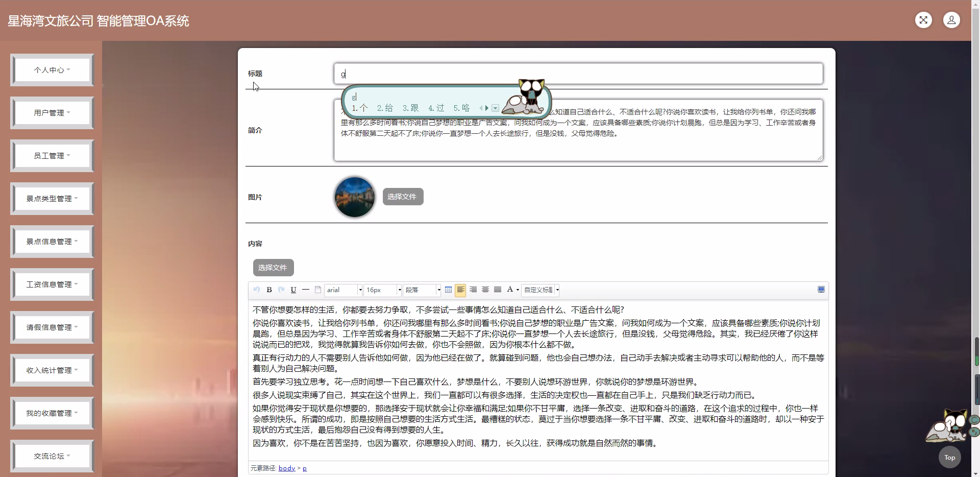
Task: Open the 交流论坛 sidebar menu
Action: pos(51,456)
